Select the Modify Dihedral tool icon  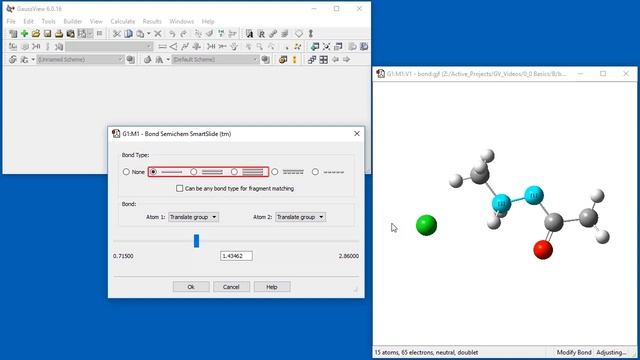coord(184,47)
